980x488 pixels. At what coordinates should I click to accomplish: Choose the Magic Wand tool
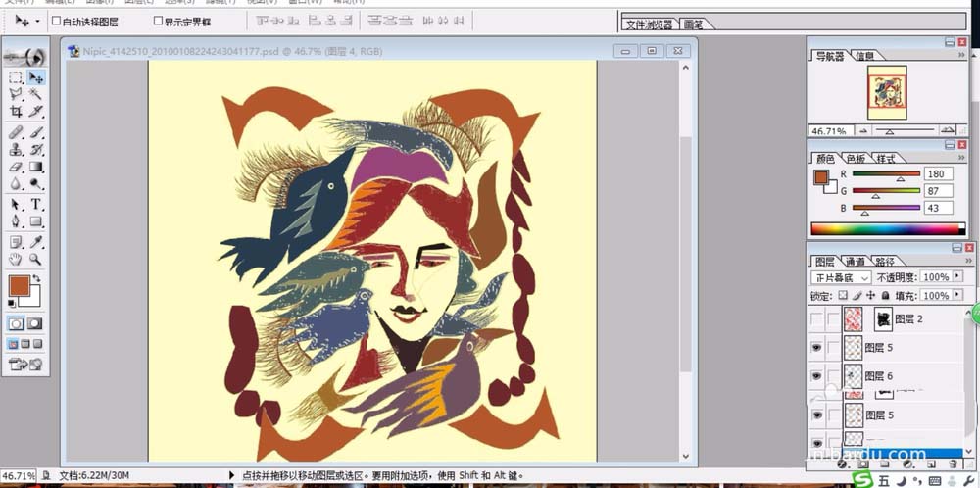pyautogui.click(x=35, y=94)
